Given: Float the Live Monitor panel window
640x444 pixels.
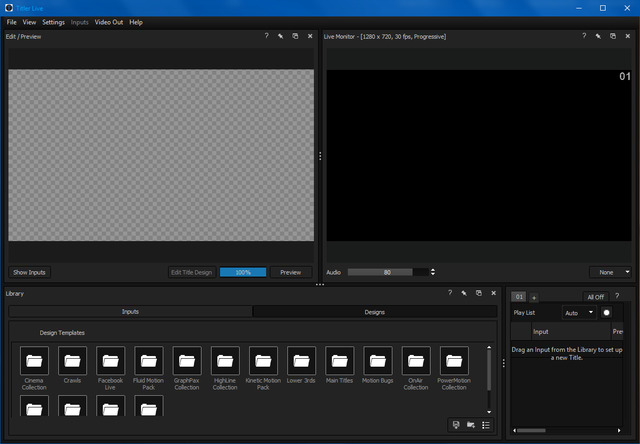Looking at the screenshot, I should click(x=612, y=36).
